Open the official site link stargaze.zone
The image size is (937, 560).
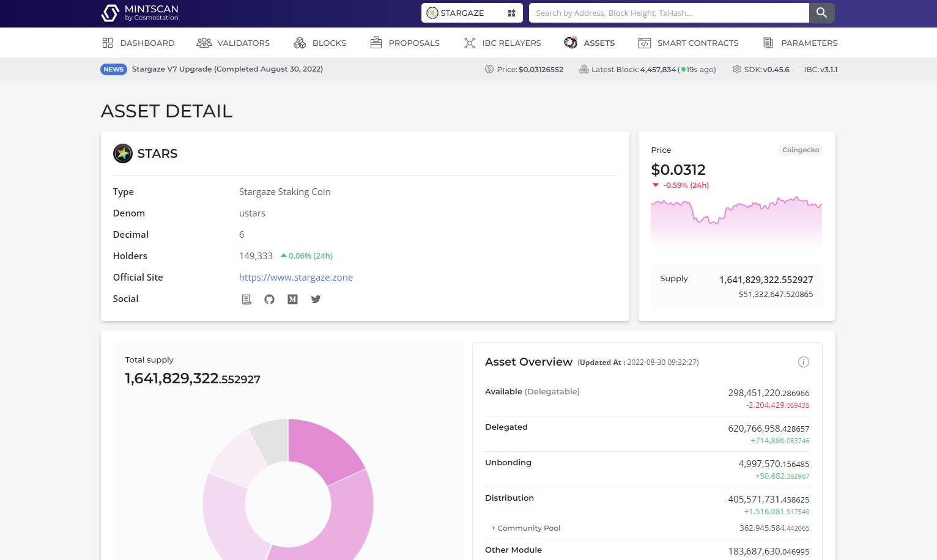296,277
